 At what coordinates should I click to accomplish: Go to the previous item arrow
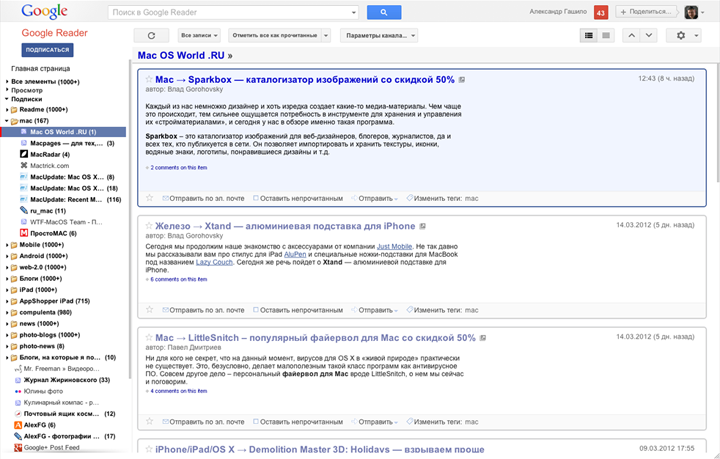[x=631, y=35]
